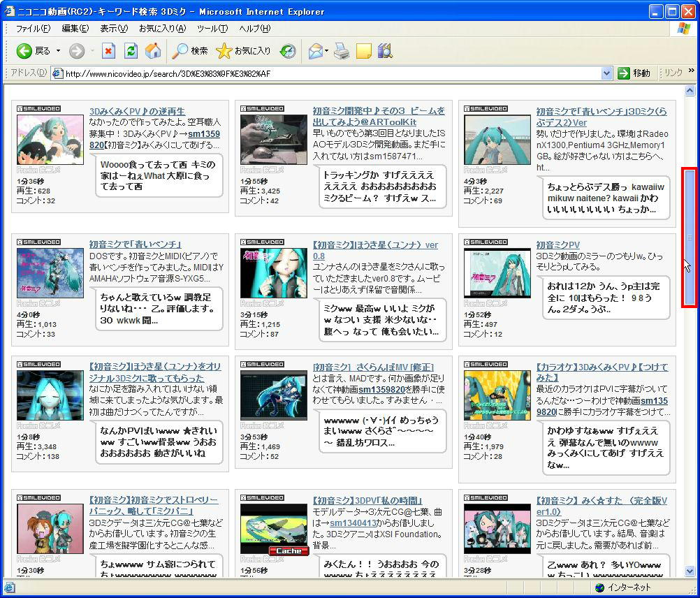Click the comment count コメント: 138
The width and height of the screenshot is (700, 598).
tap(38, 456)
